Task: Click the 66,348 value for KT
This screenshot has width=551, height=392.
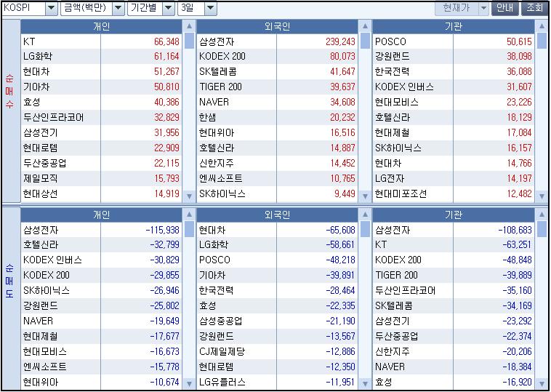Action: point(166,42)
